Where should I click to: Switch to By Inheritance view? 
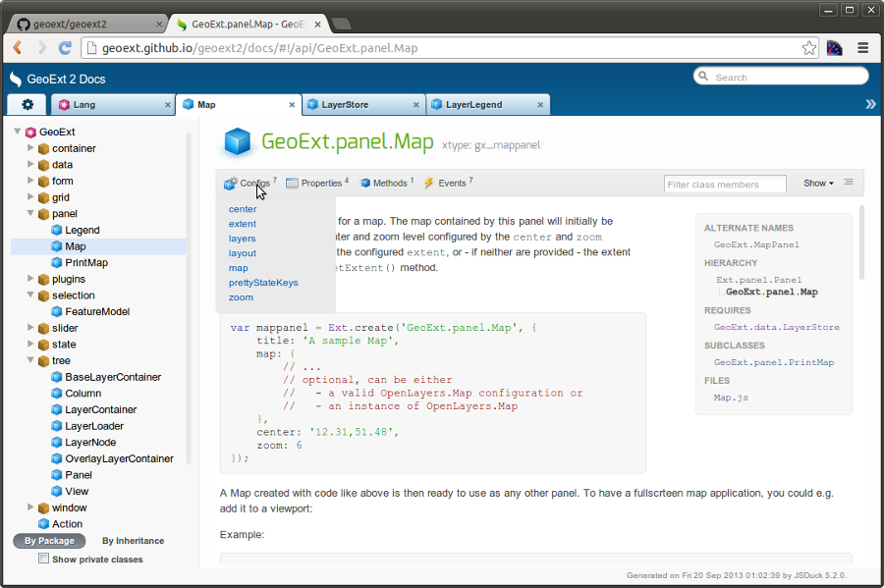(x=133, y=541)
